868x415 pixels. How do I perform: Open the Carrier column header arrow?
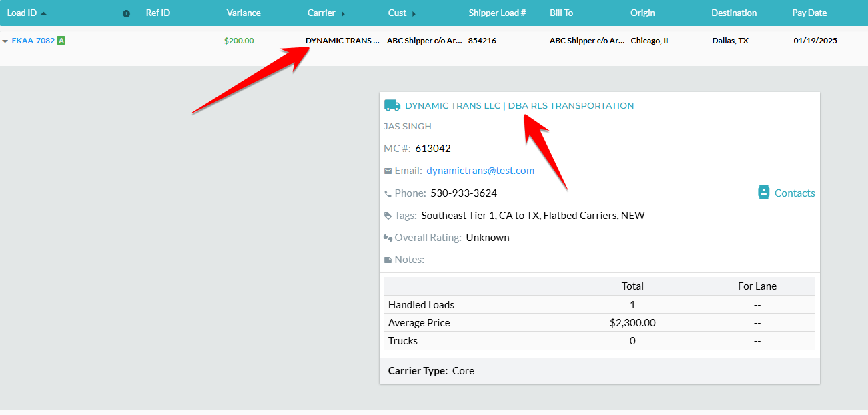click(x=343, y=13)
